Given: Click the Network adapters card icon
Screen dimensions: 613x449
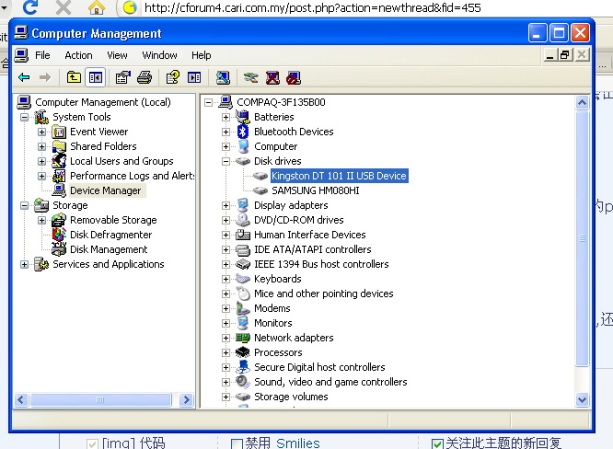Looking at the screenshot, I should [x=243, y=338].
